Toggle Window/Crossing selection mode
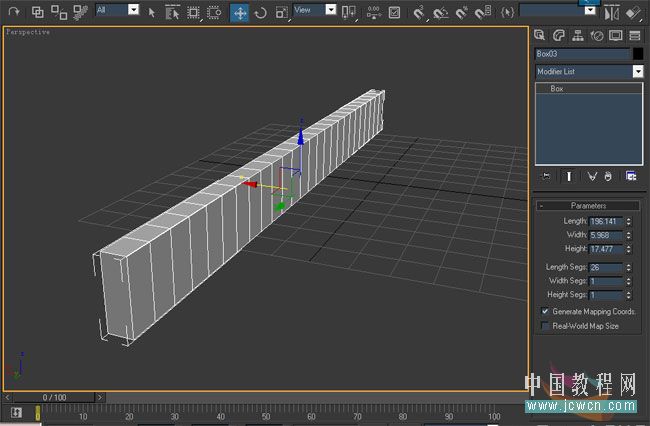The width and height of the screenshot is (650, 426). click(x=214, y=12)
